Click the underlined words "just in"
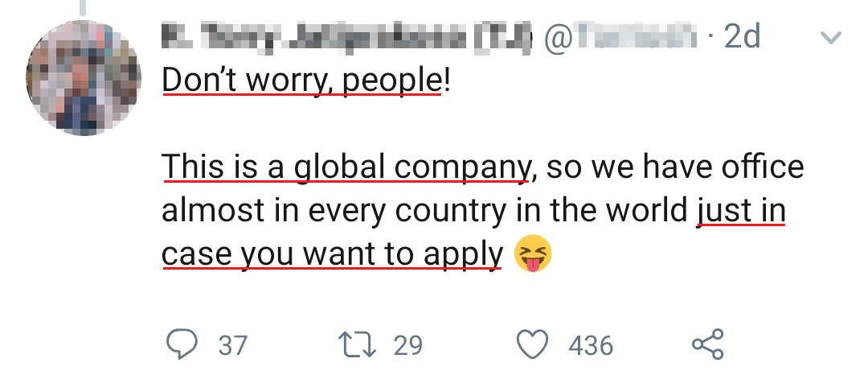Screen dimensions: 868x371 (x=740, y=211)
